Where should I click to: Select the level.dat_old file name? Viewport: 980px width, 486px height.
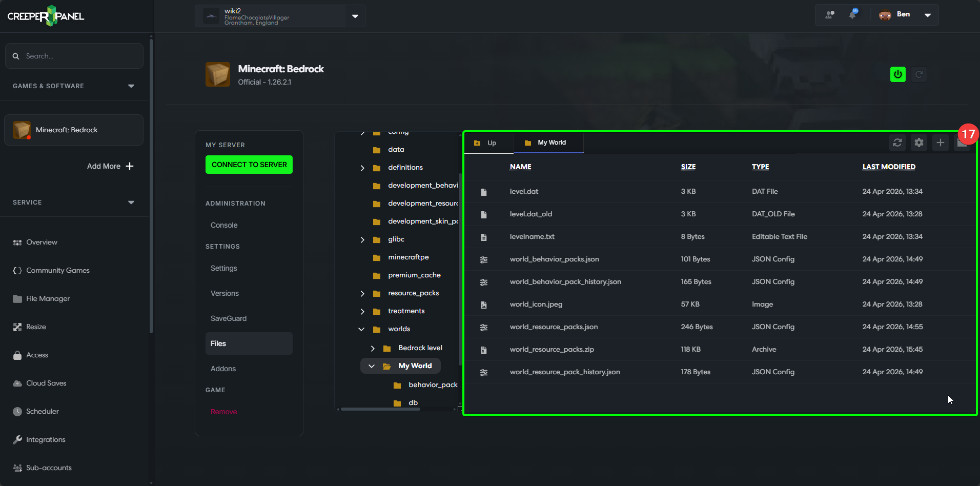[531, 214]
